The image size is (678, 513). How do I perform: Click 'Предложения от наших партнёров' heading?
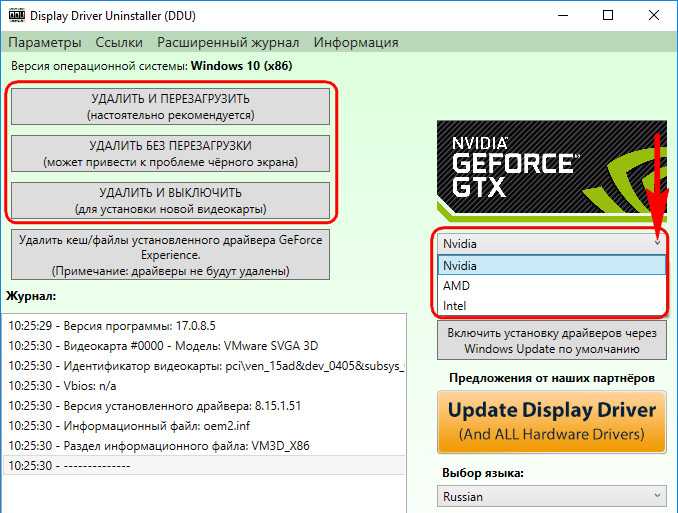click(552, 378)
